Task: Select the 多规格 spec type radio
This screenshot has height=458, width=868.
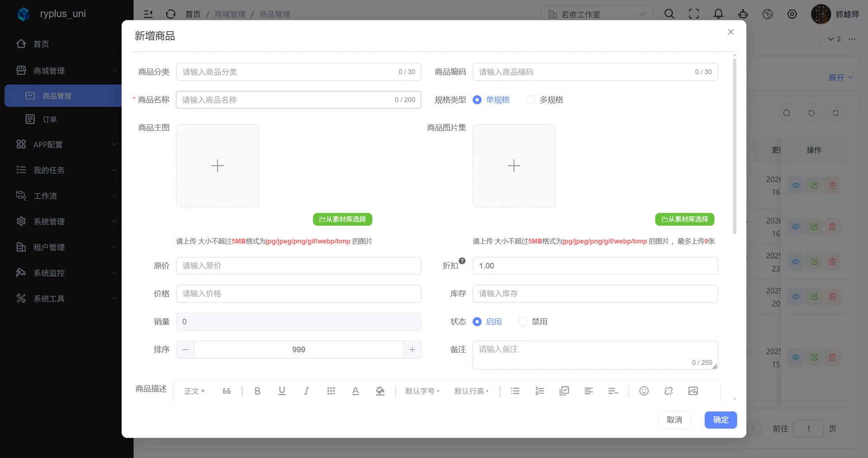Action: pyautogui.click(x=545, y=100)
